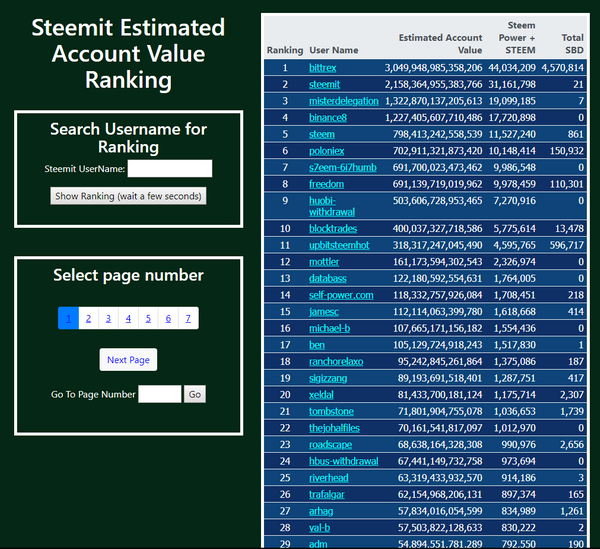Open the bittrex user link
Image resolution: width=600 pixels, height=549 pixels.
[323, 68]
